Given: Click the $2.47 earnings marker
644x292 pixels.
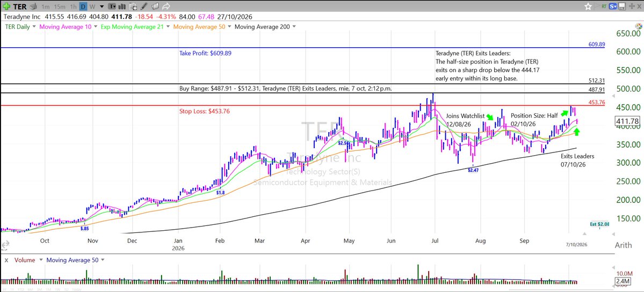Looking at the screenshot, I should coord(474,170).
